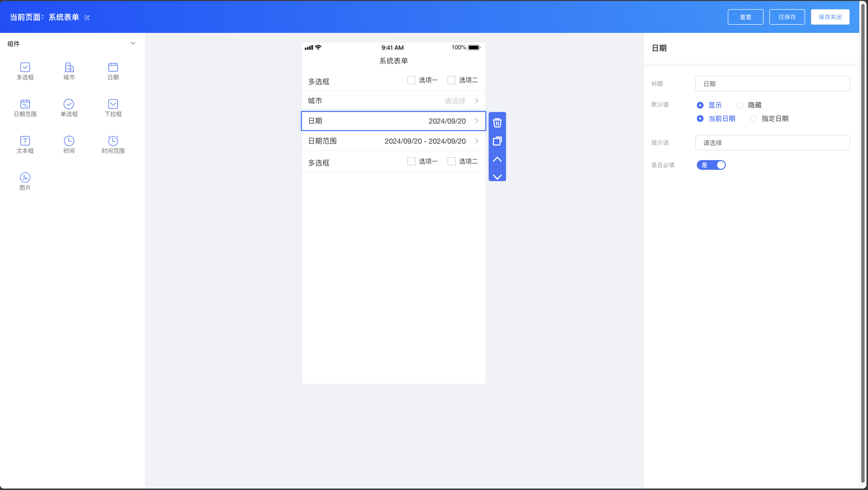Click the 提示语 placeholder input field

[772, 142]
